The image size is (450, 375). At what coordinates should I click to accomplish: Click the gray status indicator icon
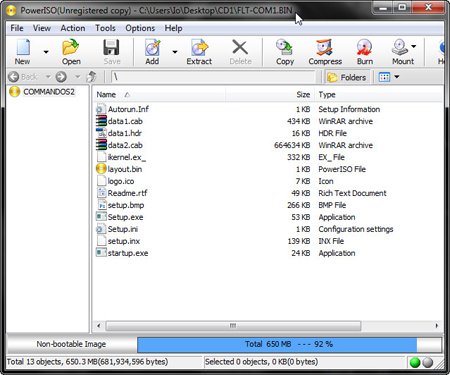click(x=428, y=363)
